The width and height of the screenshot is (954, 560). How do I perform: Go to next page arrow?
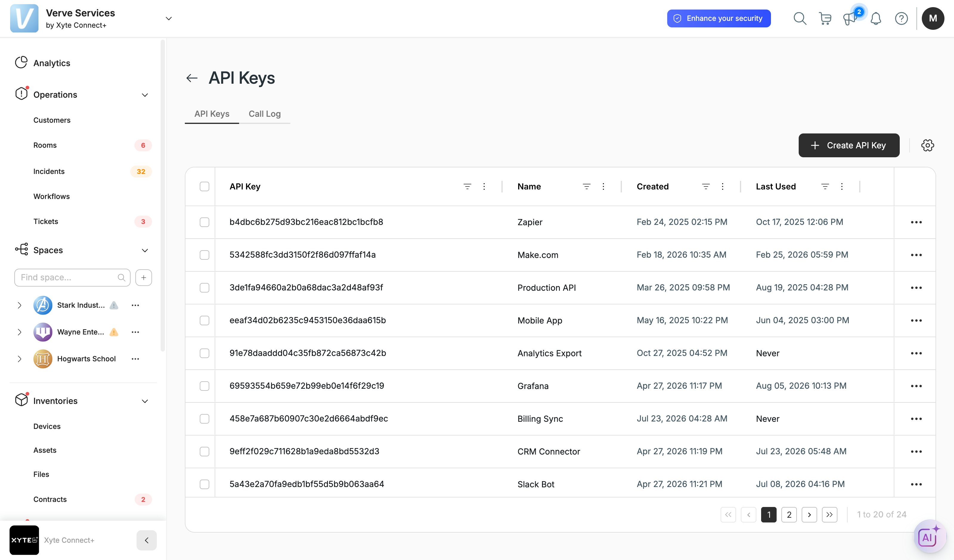coord(809,515)
